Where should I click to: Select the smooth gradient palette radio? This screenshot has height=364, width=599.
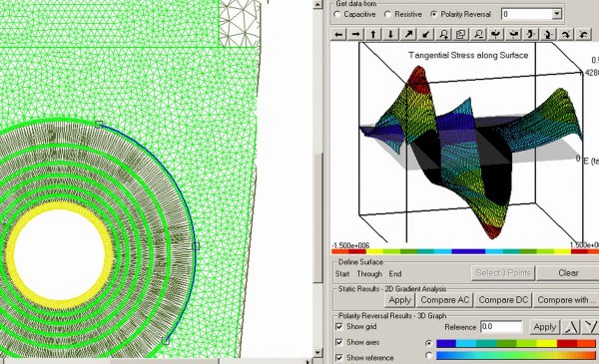tap(429, 355)
